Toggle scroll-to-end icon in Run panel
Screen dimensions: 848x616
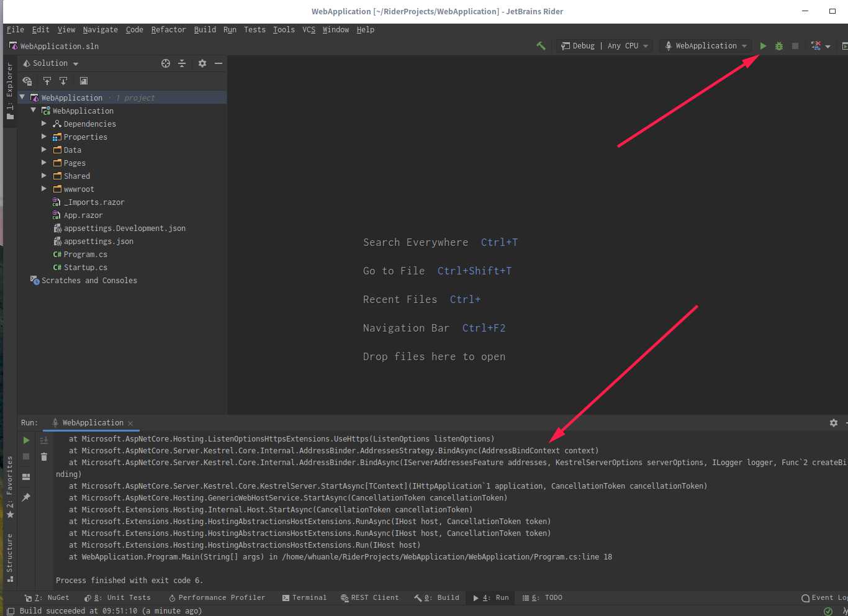(x=44, y=440)
